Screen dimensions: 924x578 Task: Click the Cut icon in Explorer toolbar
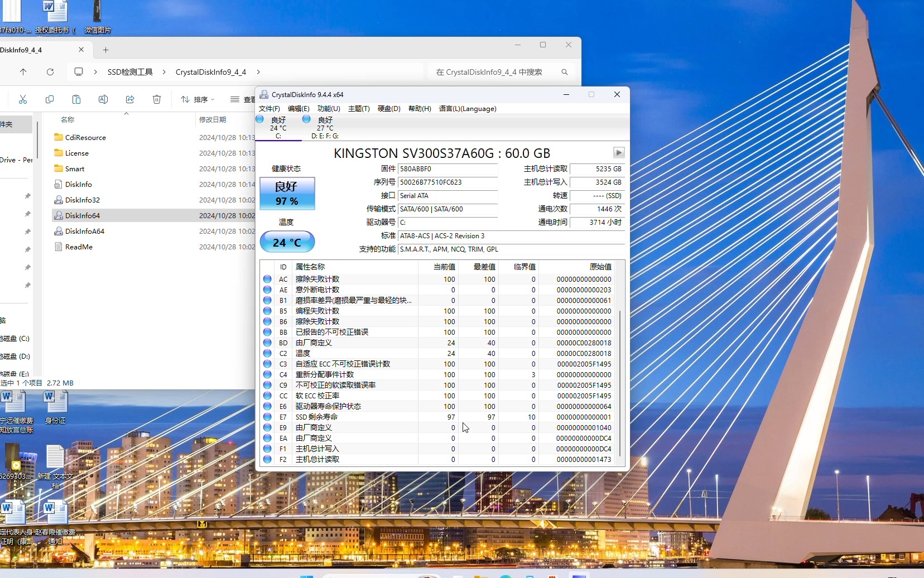click(23, 99)
